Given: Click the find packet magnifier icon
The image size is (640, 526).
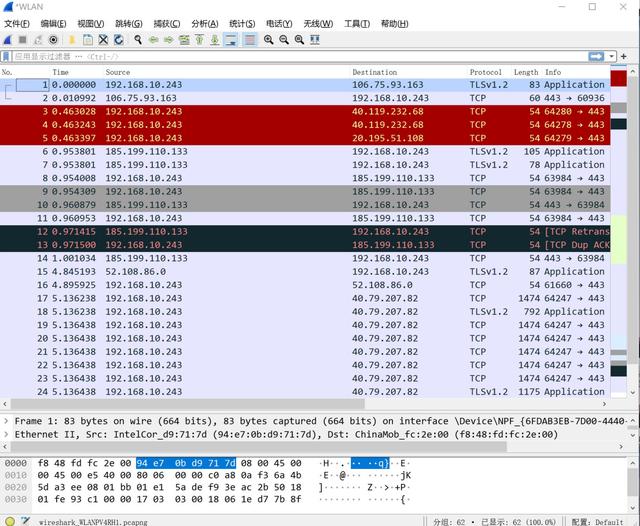Looking at the screenshot, I should (136, 40).
